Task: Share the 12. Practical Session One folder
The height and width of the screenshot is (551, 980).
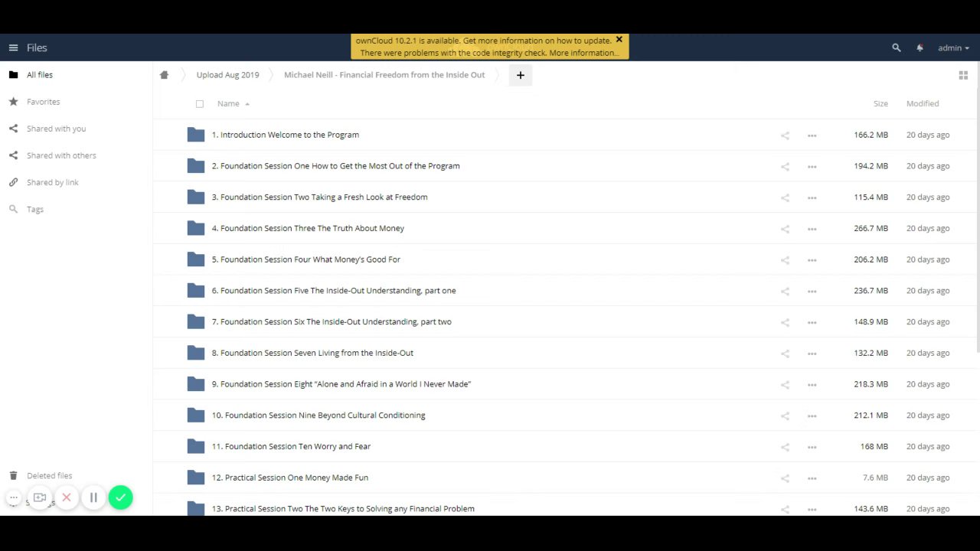Action: click(785, 478)
